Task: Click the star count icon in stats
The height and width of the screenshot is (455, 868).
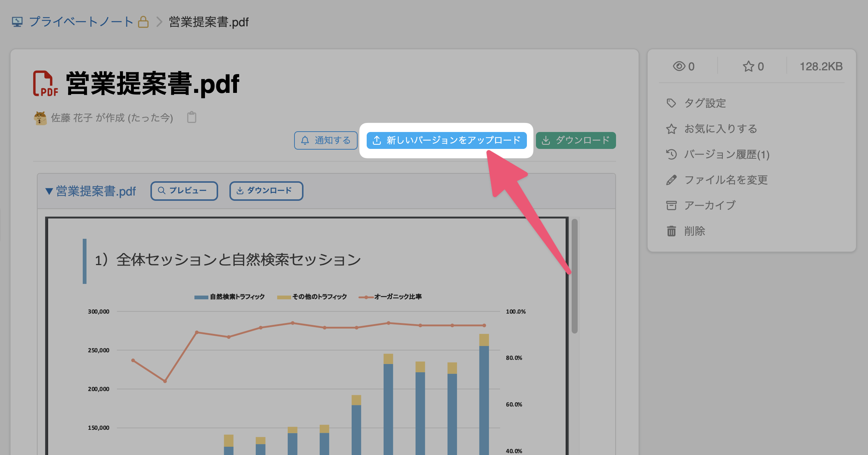Action: [x=748, y=67]
